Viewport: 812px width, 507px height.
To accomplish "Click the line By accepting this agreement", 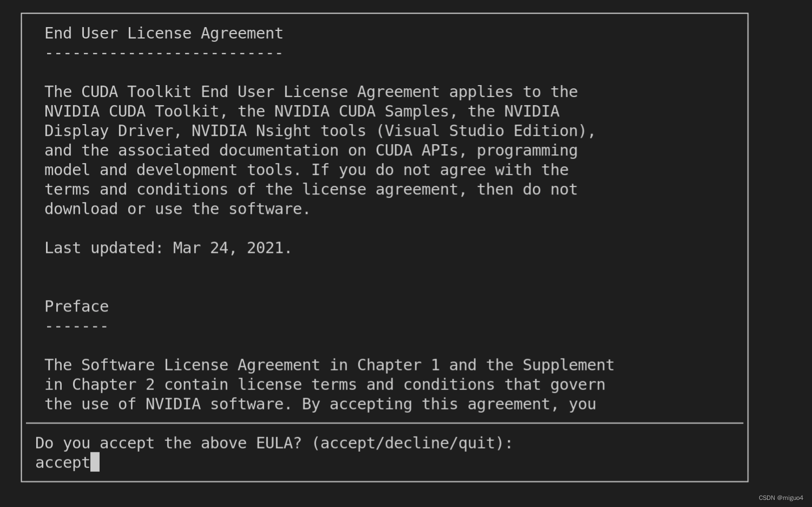I will click(x=320, y=404).
